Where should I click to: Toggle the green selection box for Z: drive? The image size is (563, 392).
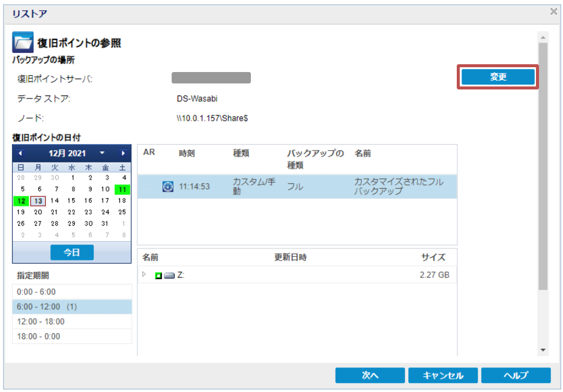(158, 276)
